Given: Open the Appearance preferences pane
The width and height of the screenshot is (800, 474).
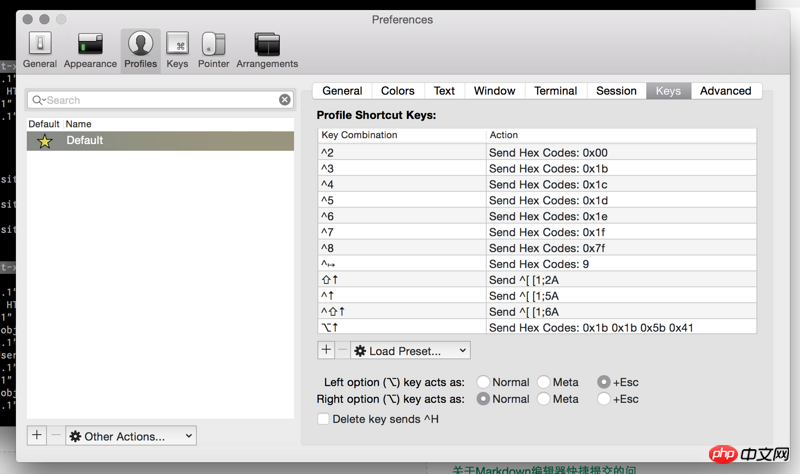Looking at the screenshot, I should pyautogui.click(x=90, y=49).
